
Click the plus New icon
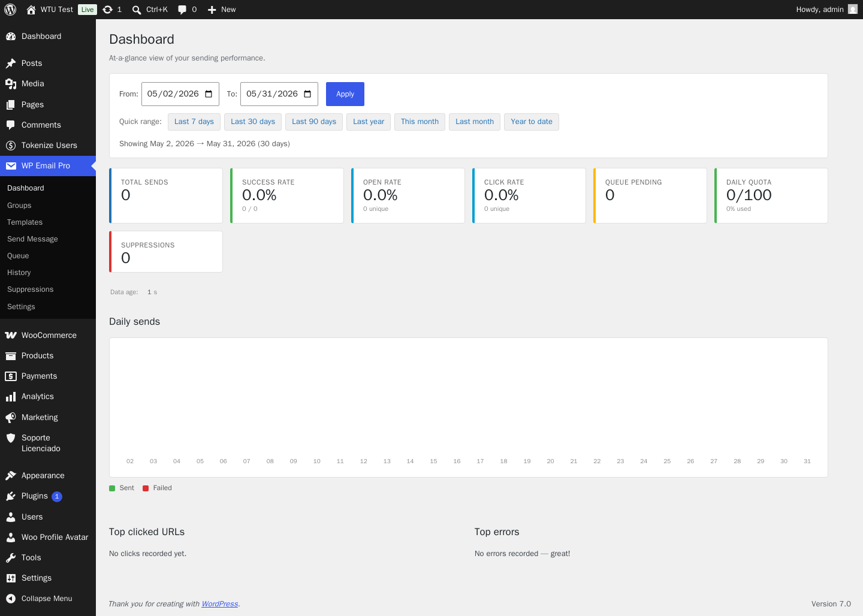point(212,10)
